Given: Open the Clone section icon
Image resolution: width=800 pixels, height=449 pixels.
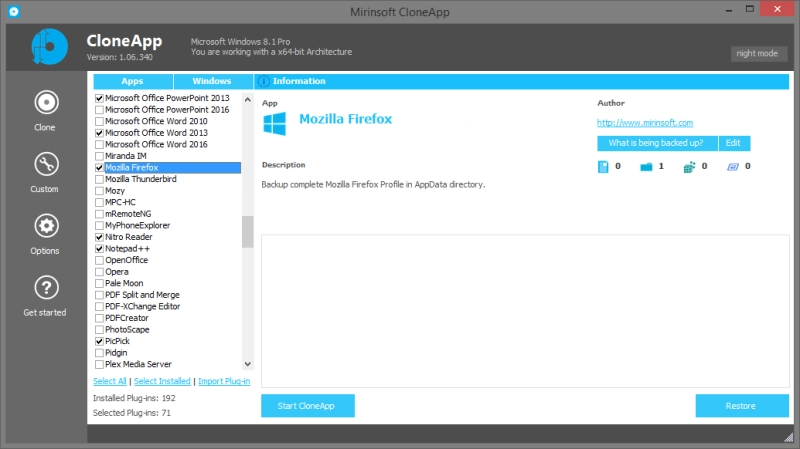Looking at the screenshot, I should tap(46, 103).
